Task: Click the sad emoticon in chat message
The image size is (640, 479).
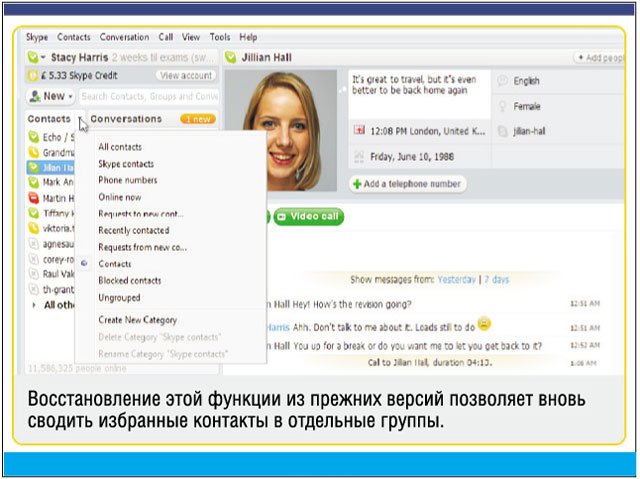Action: click(484, 324)
